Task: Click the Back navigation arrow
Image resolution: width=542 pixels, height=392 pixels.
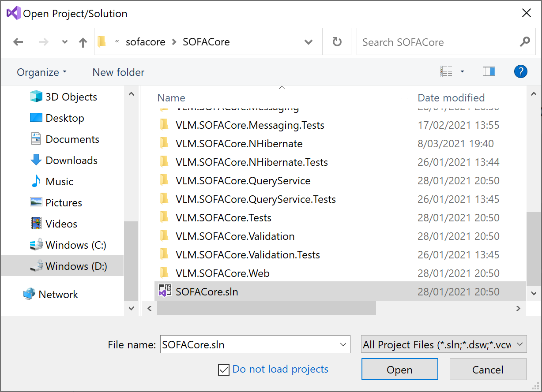Action: 18,42
